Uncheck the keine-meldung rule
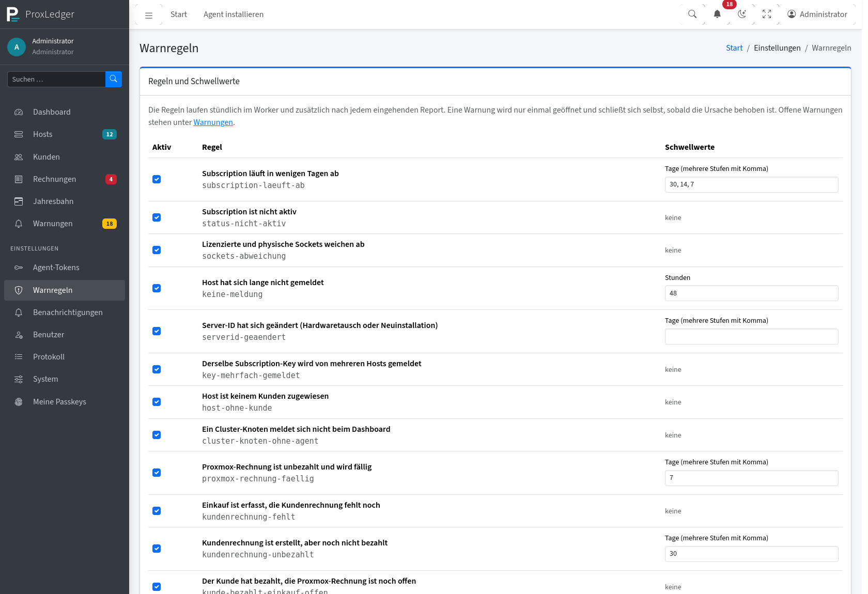The width and height of the screenshot is (868, 594). pos(157,288)
